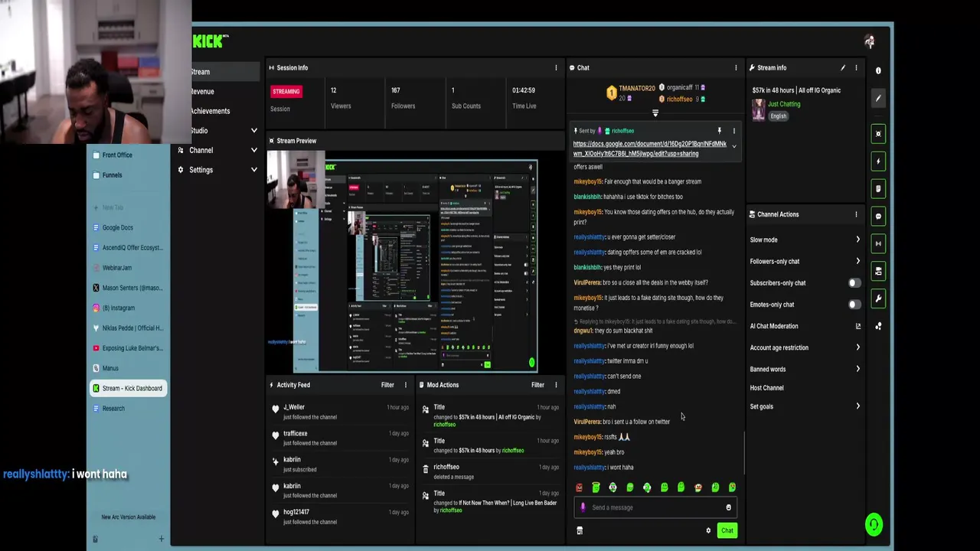Open the Front Office folder
980x551 pixels.
coord(128,155)
